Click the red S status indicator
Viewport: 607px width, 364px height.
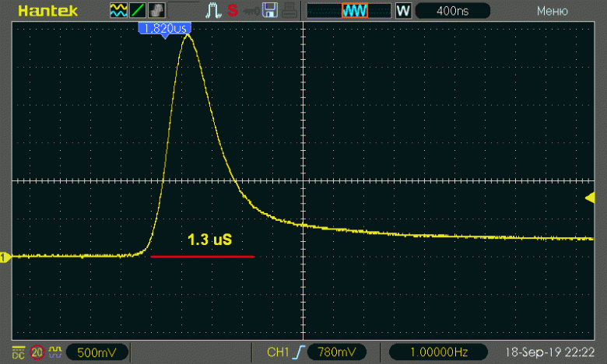[x=233, y=10]
